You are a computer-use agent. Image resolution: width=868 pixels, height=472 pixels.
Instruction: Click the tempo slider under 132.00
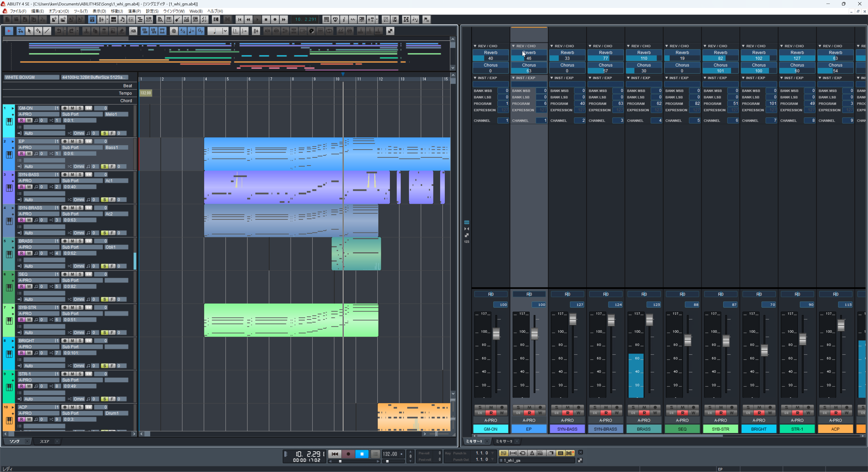tap(393, 461)
